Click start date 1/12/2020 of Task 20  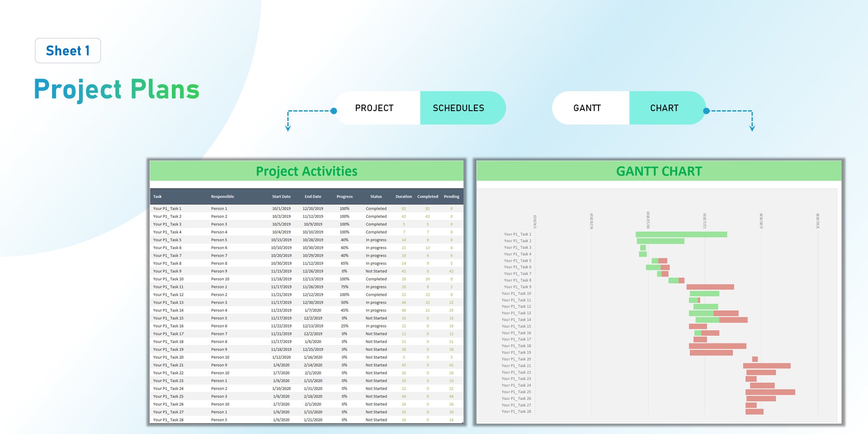click(281, 357)
